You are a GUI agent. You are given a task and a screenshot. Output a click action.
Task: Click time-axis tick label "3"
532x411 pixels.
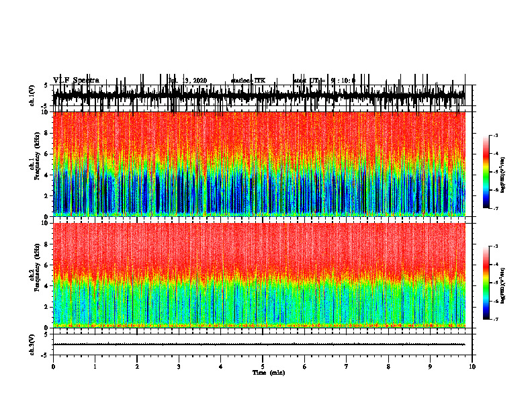click(x=179, y=367)
